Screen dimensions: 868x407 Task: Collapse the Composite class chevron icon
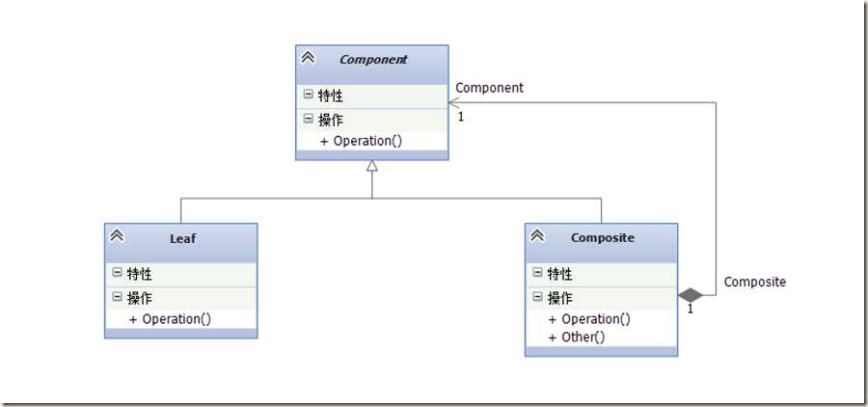pyautogui.click(x=538, y=236)
